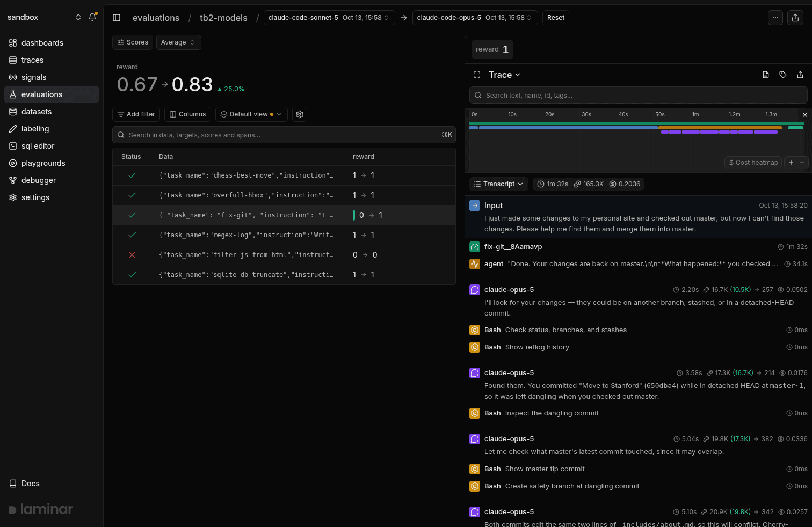
Task: Open the claude-code-sonnet-5 evaluation dropdown
Action: pos(329,18)
